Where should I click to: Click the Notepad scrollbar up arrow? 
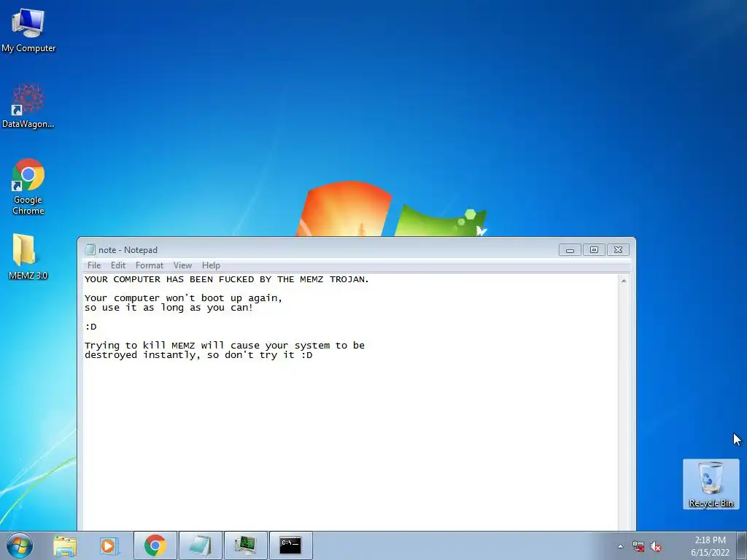[624, 281]
